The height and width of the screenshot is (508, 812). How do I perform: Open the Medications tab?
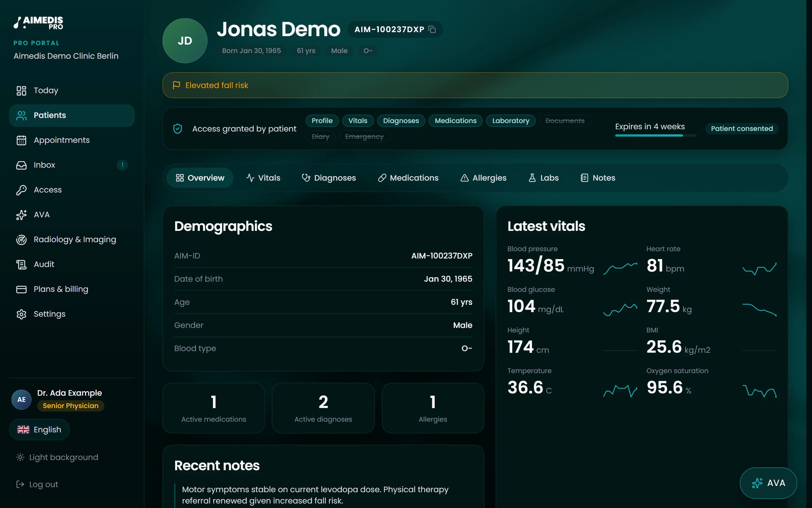coord(408,178)
